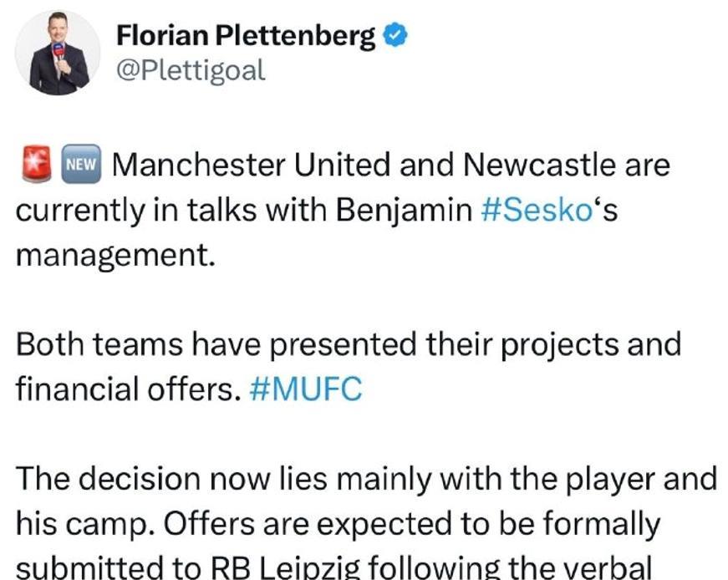Click the NEW emoji icon
Image resolution: width=728 pixels, height=580 pixels.
coord(82,165)
